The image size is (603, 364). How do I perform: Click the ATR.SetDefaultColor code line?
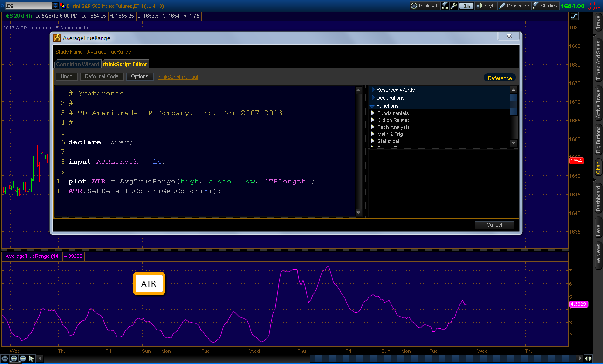[x=145, y=191]
